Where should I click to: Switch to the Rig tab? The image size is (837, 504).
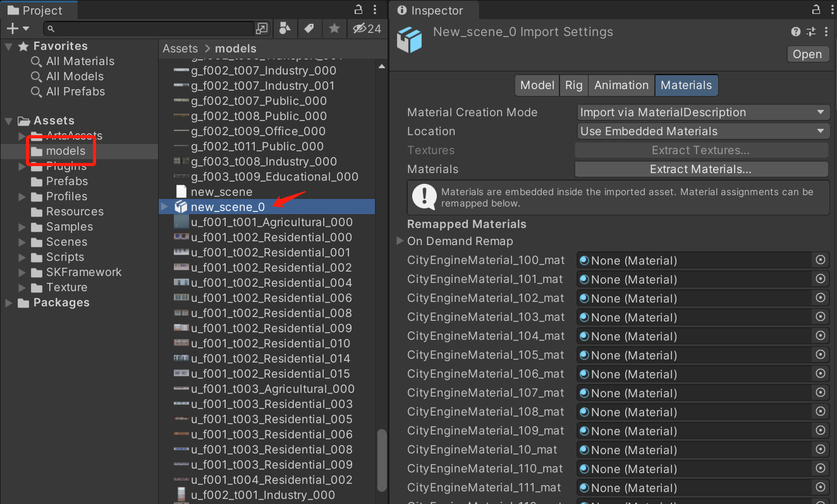tap(573, 85)
